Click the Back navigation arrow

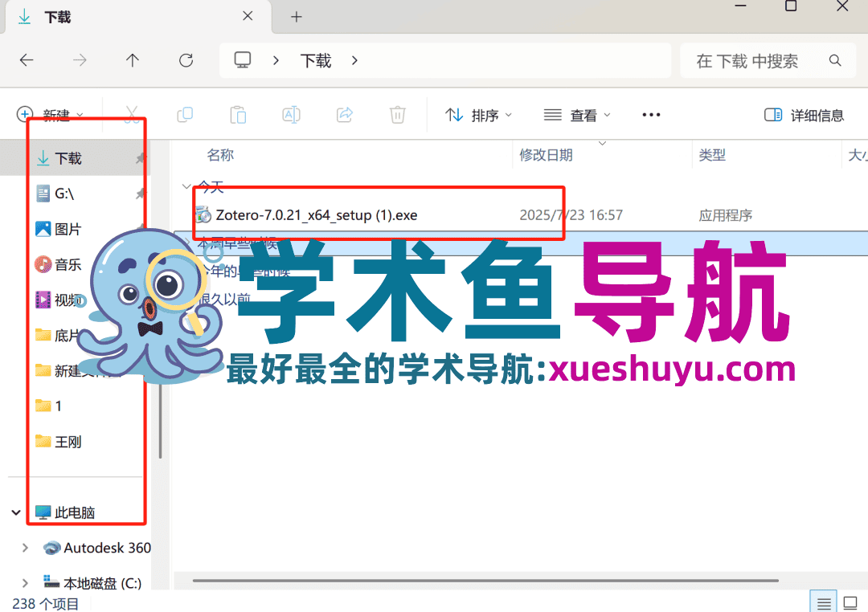27,60
